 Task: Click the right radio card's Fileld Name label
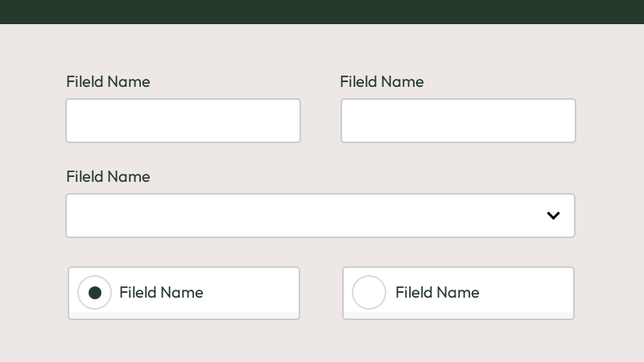click(x=437, y=293)
